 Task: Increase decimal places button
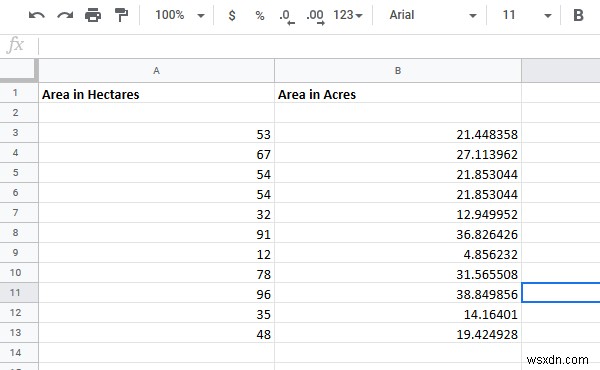click(315, 17)
